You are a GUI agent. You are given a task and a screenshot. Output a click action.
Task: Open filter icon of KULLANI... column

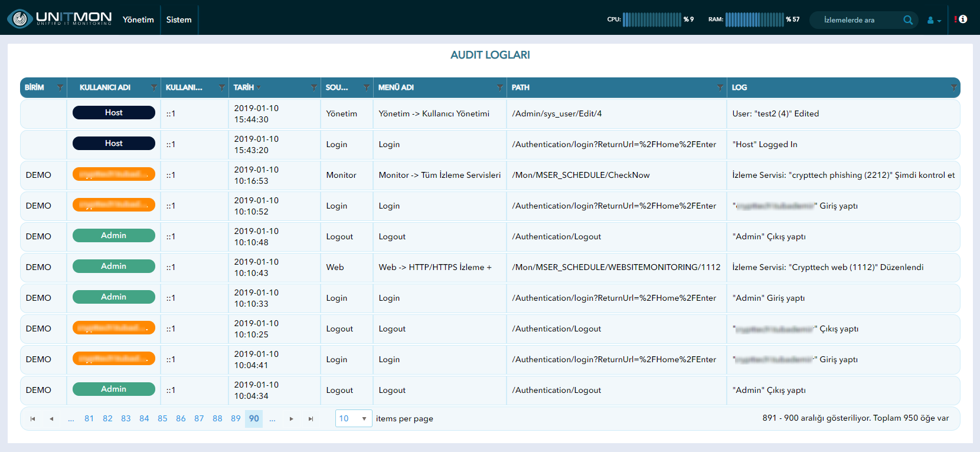222,87
